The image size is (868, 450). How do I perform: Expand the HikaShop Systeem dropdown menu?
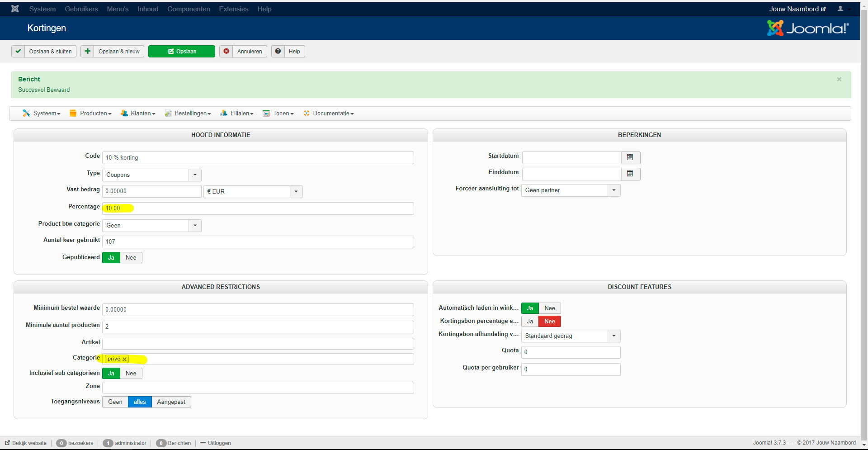pos(42,113)
